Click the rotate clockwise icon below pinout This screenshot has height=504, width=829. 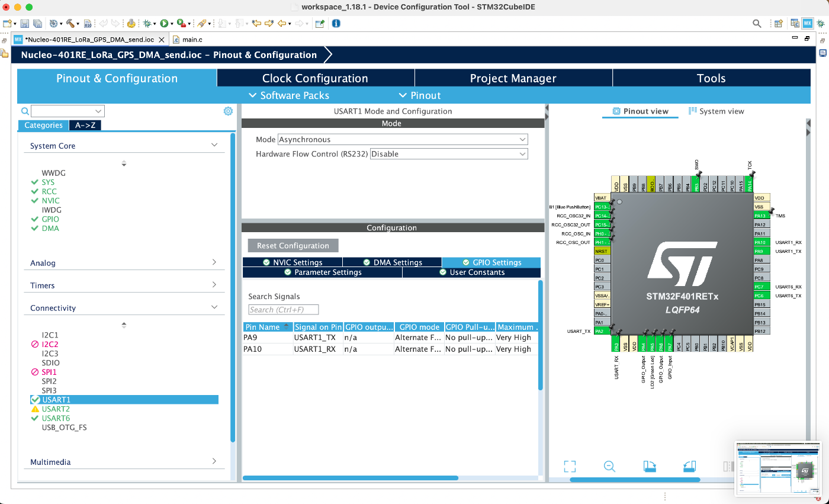[x=650, y=466]
